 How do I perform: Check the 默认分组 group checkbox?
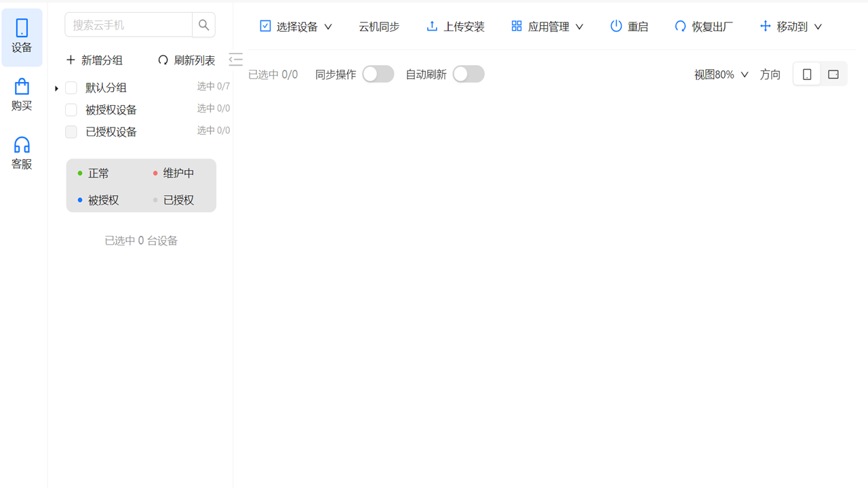tap(71, 87)
